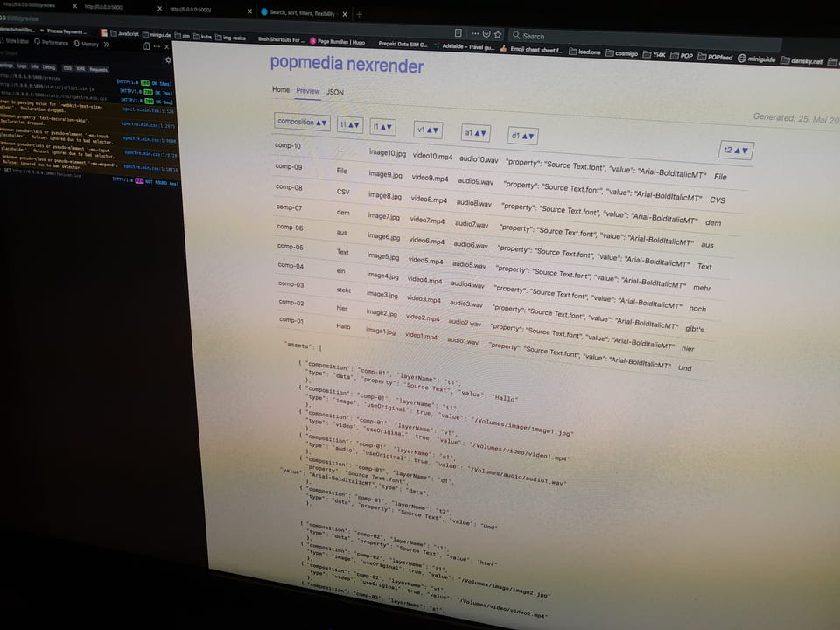Toggle the XHR console filter
Image resolution: width=840 pixels, height=630 pixels.
80,68
